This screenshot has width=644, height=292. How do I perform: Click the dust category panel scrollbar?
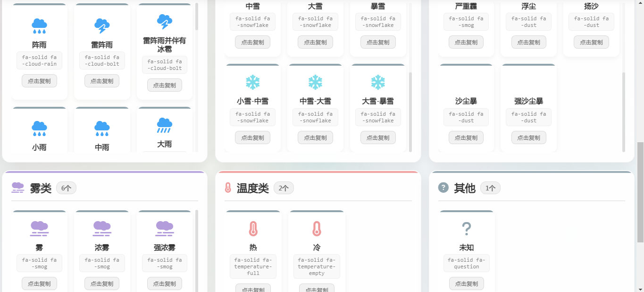624,111
